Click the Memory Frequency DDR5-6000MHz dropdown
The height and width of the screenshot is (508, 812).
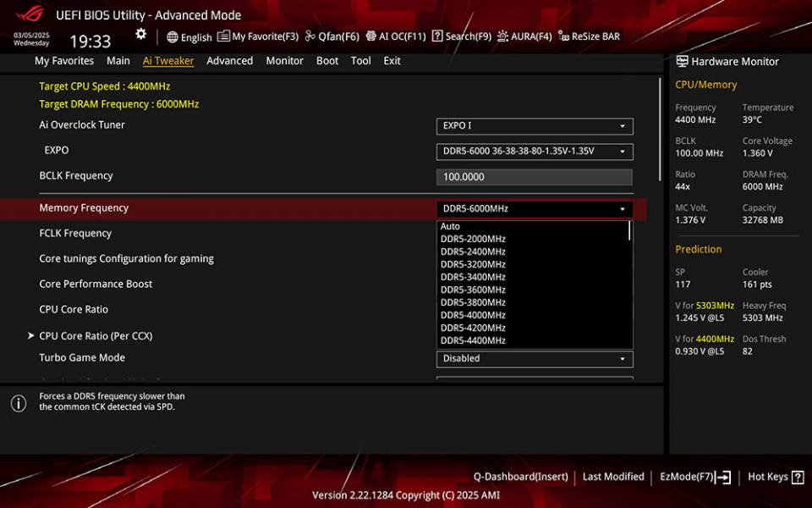(535, 209)
